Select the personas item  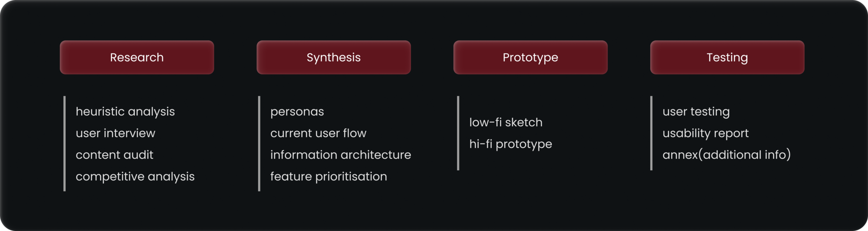pyautogui.click(x=297, y=112)
